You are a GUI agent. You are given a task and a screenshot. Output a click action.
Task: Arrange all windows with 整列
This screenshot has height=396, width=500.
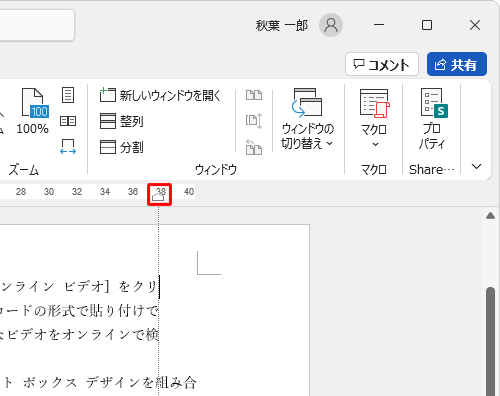tap(122, 121)
